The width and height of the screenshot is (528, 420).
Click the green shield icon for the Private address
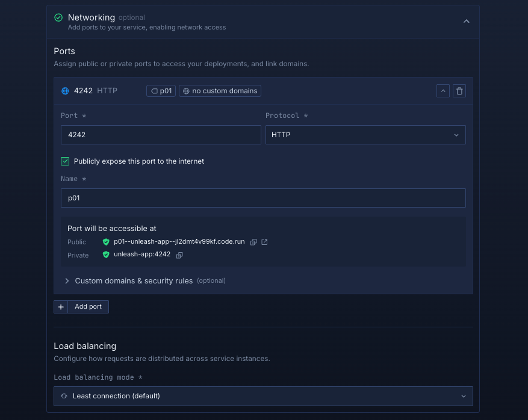106,255
